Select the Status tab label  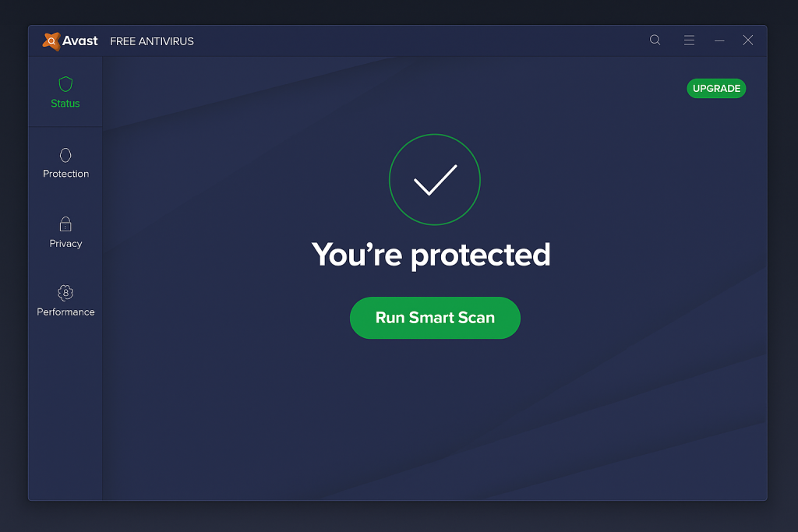(65, 104)
